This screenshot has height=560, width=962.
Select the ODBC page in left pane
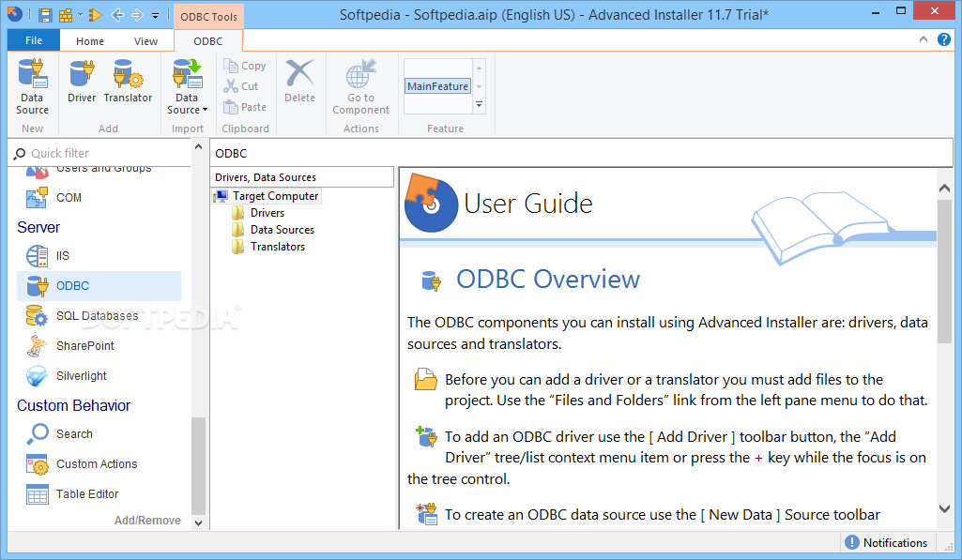tap(100, 286)
